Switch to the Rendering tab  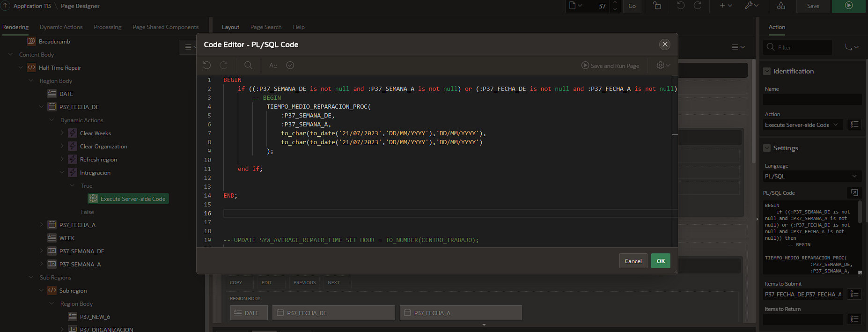pyautogui.click(x=15, y=27)
